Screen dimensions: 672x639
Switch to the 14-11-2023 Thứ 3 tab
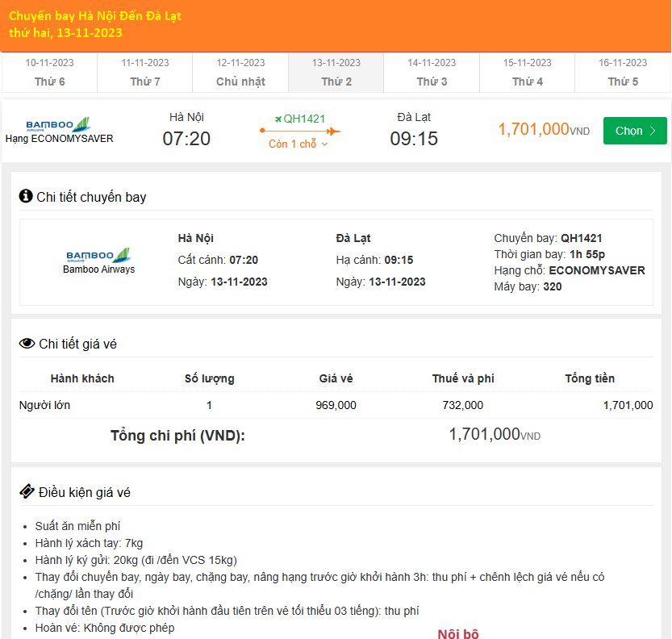click(432, 73)
